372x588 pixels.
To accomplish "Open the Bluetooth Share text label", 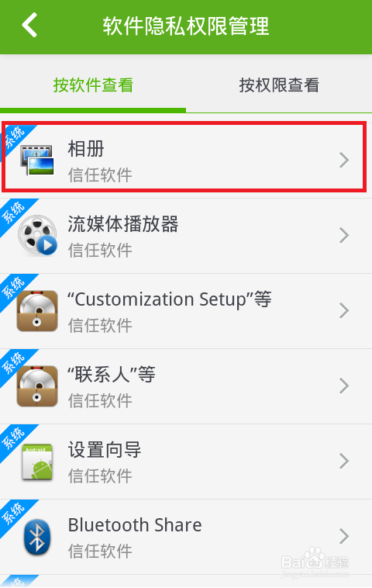I will coord(135,525).
